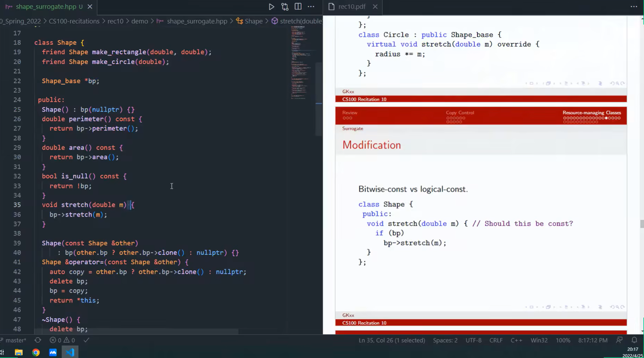Select the C++ language mode
The height and width of the screenshot is (358, 644).
(516, 340)
